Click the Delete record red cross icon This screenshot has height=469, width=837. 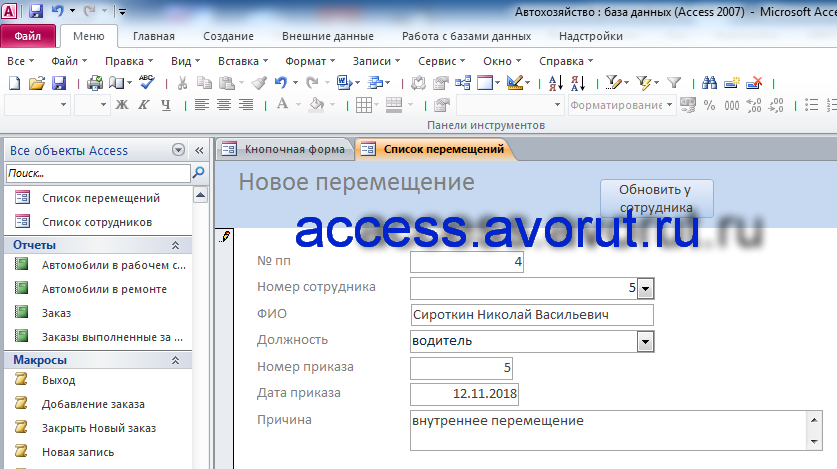coord(754,83)
